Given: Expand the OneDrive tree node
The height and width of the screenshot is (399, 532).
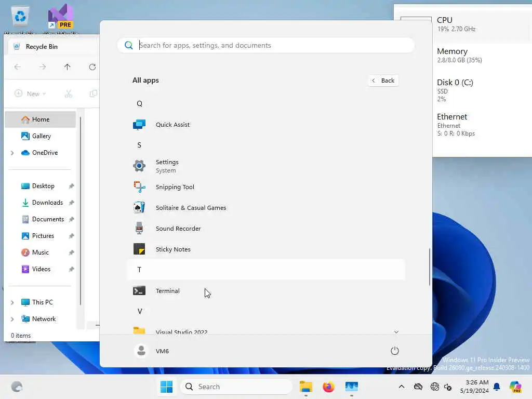Looking at the screenshot, I should click(x=12, y=153).
